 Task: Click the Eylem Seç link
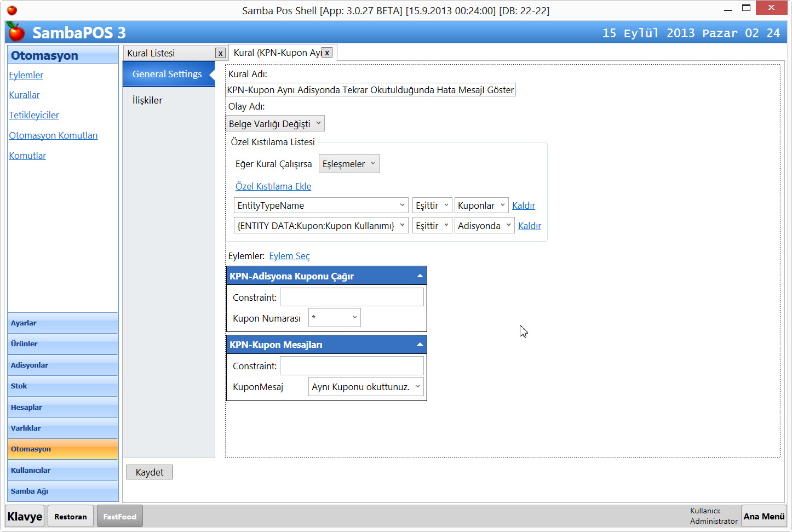click(289, 256)
